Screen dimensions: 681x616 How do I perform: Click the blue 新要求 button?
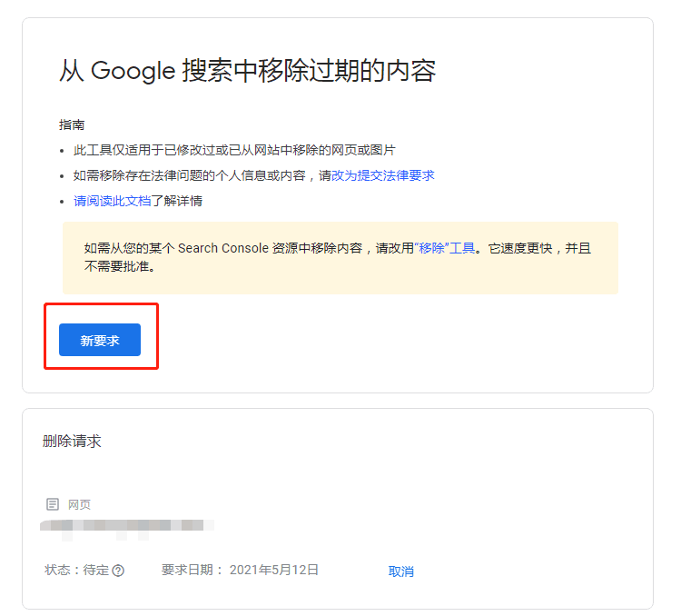[x=100, y=340]
